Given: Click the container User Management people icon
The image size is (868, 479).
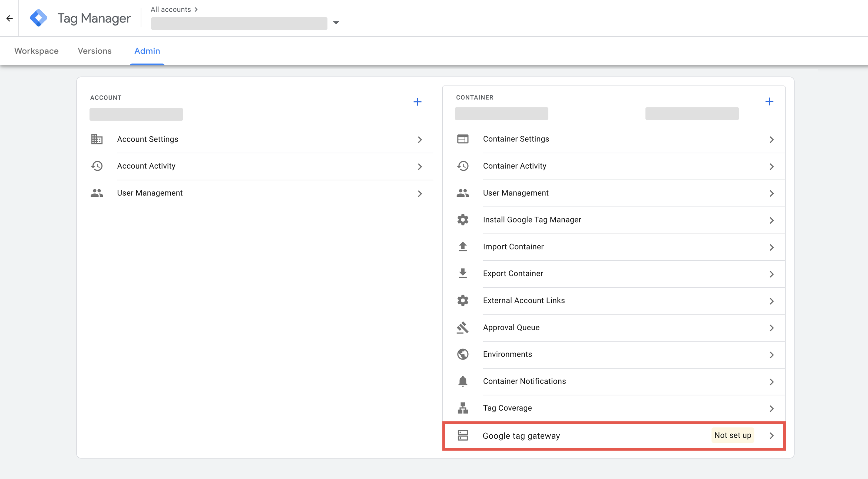Looking at the screenshot, I should (463, 193).
